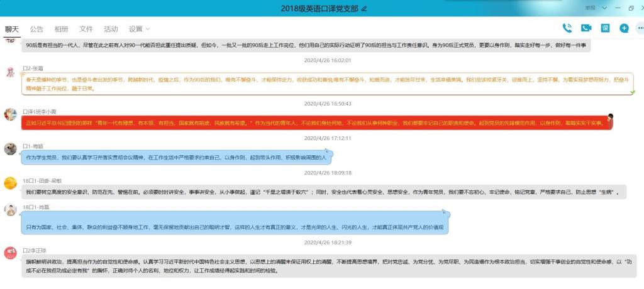Viewport: 644px width, 289px height.
Task: Open the group classroom (课) icon
Action: 605,28
